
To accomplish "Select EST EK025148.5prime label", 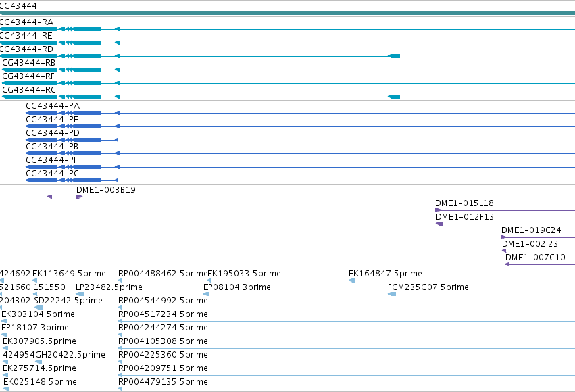I will pyautogui.click(x=41, y=382).
